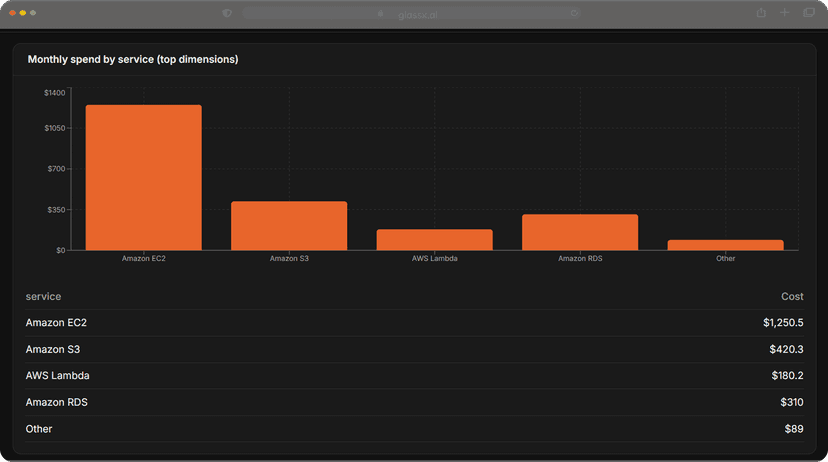Viewport: 828px width, 462px height.
Task: Show the tab overview icon
Action: pyautogui.click(x=808, y=12)
